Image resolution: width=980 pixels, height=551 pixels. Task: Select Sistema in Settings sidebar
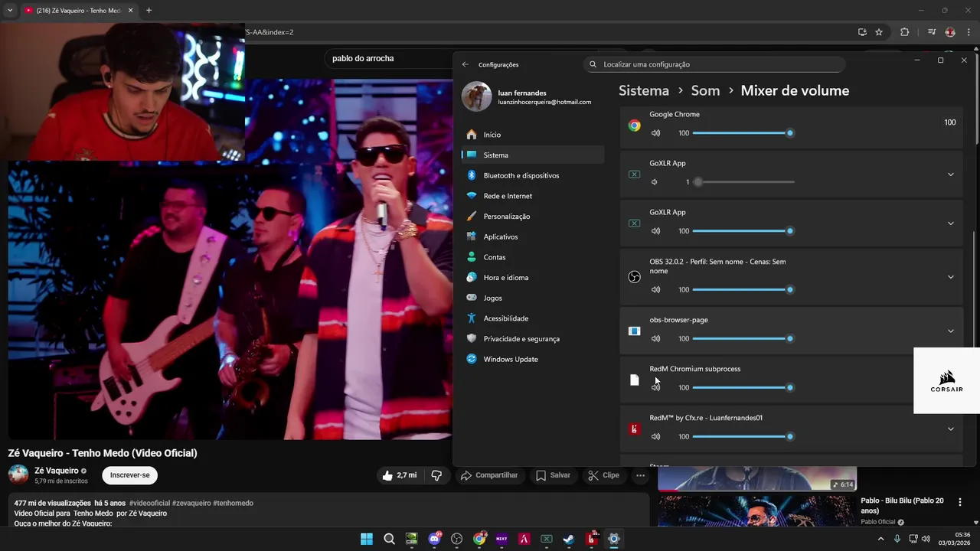tap(533, 155)
